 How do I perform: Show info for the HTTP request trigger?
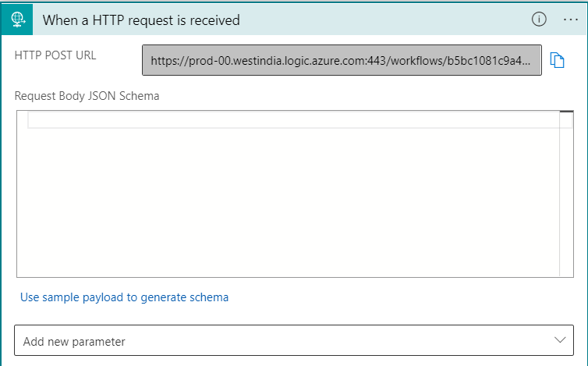539,20
